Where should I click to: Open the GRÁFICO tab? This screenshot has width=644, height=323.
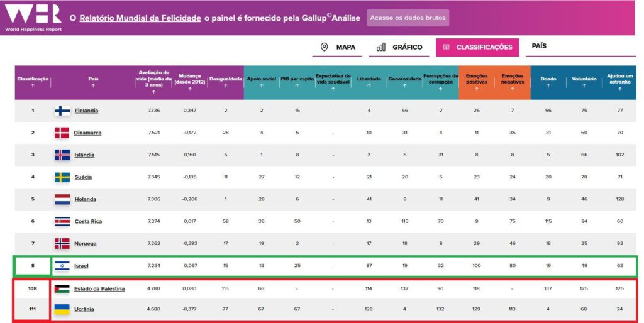pos(399,47)
